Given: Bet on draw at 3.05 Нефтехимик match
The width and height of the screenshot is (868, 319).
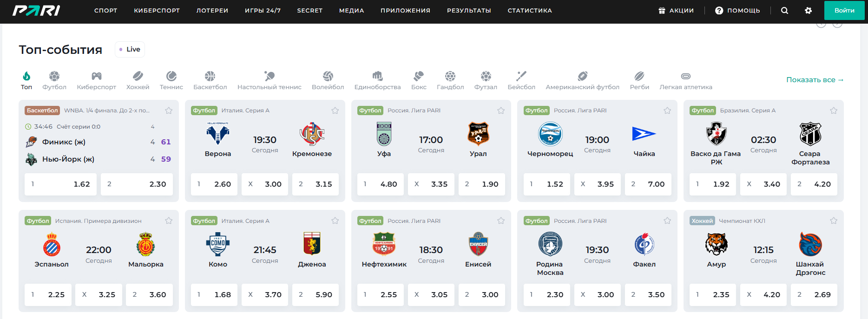Looking at the screenshot, I should click(431, 295).
